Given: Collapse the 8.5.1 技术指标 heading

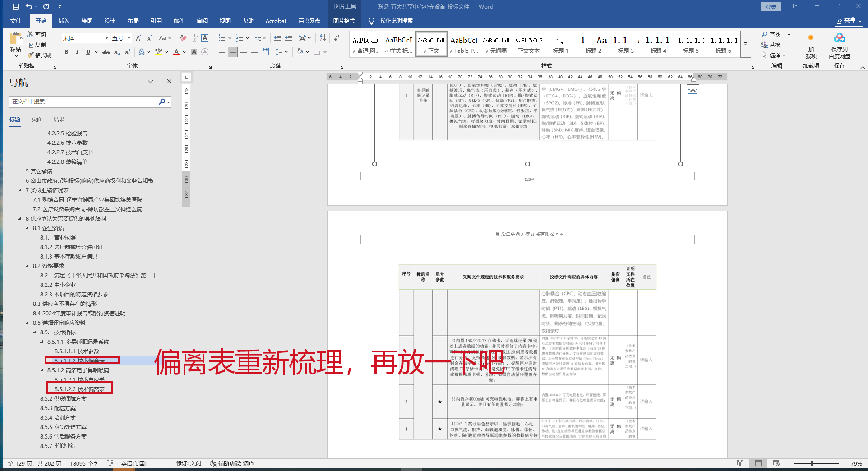Looking at the screenshot, I should pos(34,332).
